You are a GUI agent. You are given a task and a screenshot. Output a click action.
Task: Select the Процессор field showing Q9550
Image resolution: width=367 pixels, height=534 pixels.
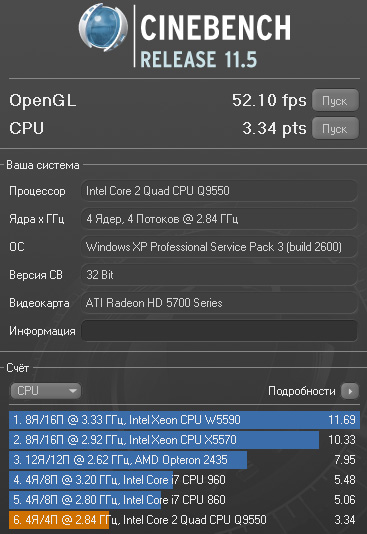coord(219,191)
